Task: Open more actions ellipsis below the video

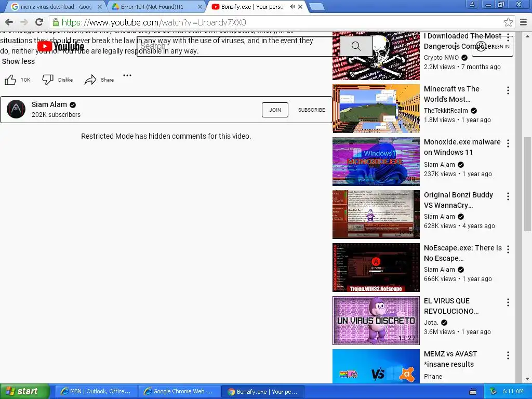Action: coord(127,75)
